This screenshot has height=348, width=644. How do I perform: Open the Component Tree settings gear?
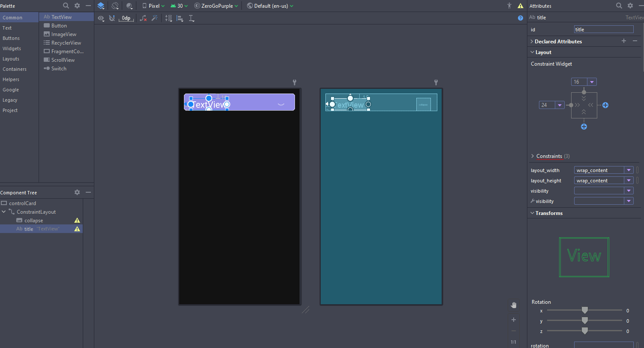click(77, 192)
